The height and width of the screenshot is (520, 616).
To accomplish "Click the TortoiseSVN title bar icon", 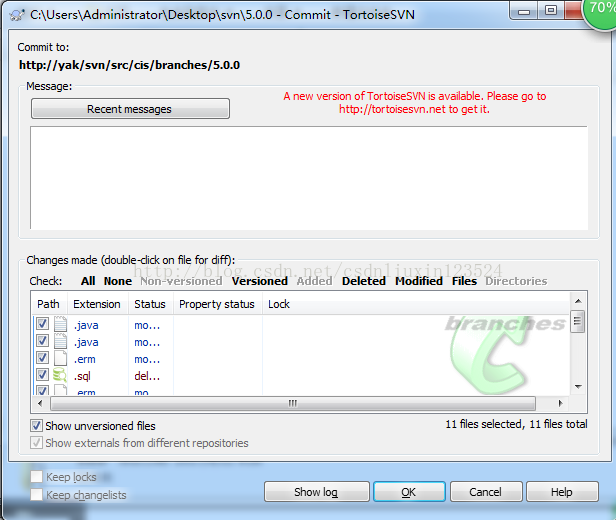I will [x=17, y=15].
